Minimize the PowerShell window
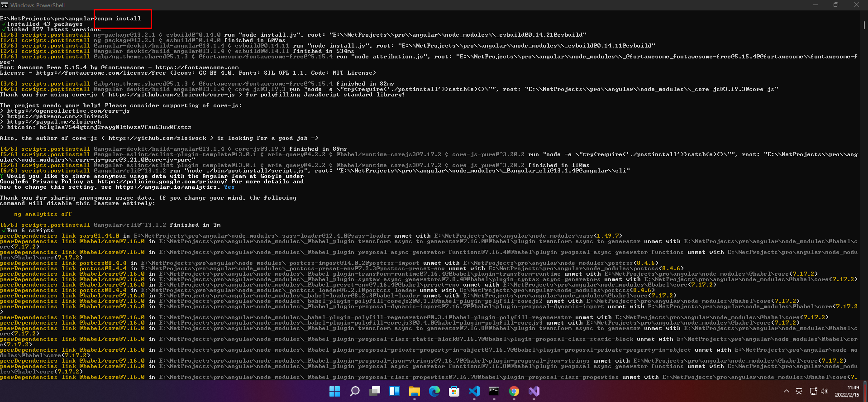 pyautogui.click(x=816, y=5)
